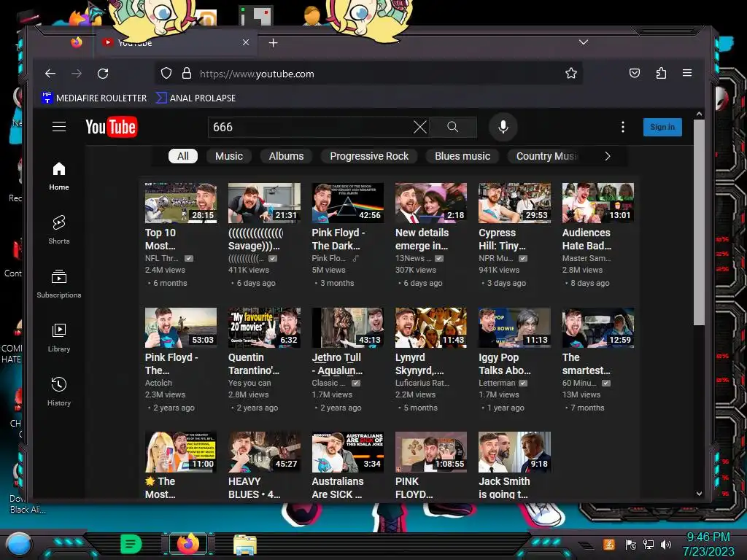Image resolution: width=747 pixels, height=560 pixels.
Task: Open the Pocket save icon
Action: coord(634,73)
